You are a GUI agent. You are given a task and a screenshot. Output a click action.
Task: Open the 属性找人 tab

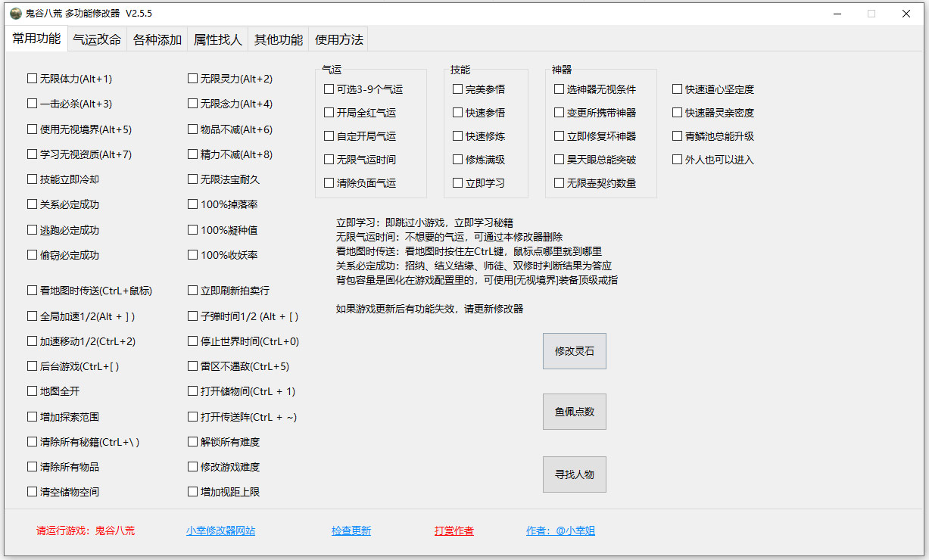[x=217, y=39]
